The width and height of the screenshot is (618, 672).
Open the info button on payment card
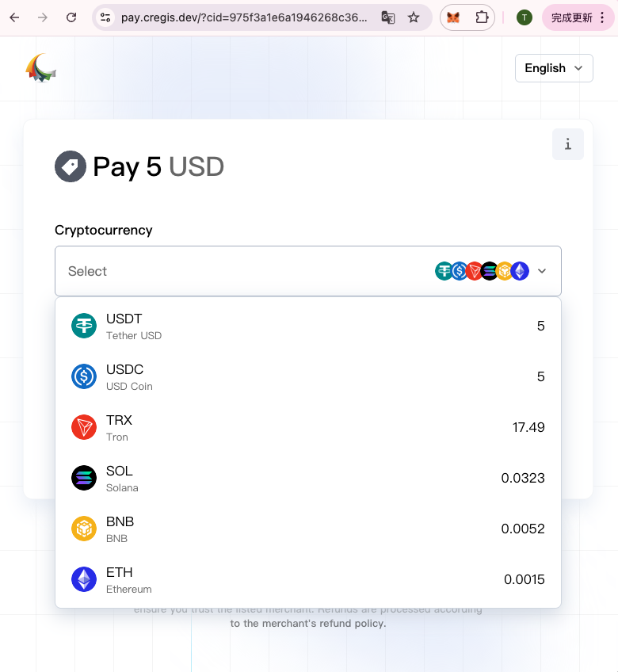pos(568,144)
